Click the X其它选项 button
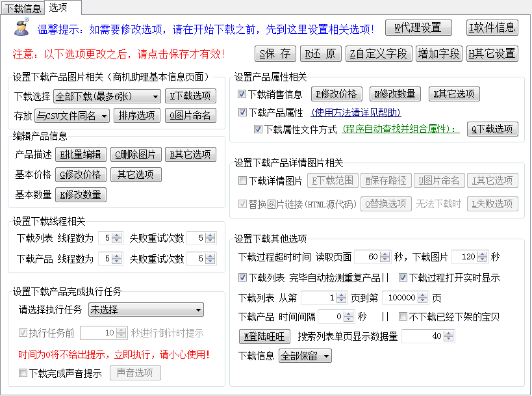 (454, 94)
